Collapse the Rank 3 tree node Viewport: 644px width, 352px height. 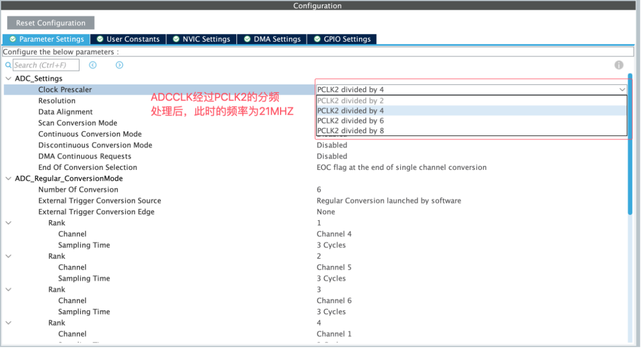pos(8,290)
